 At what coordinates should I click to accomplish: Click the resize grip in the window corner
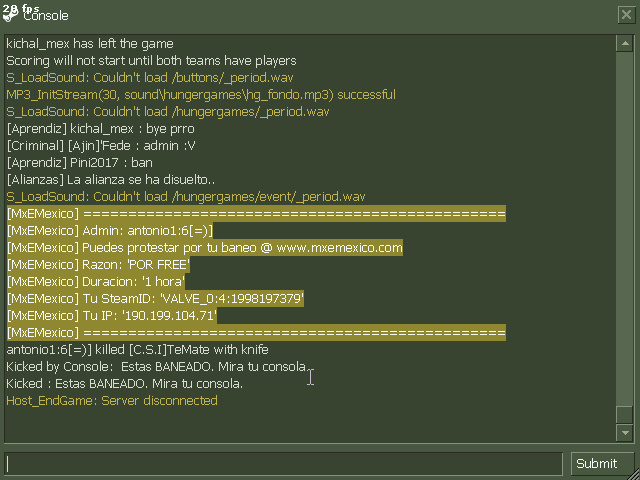(634, 474)
